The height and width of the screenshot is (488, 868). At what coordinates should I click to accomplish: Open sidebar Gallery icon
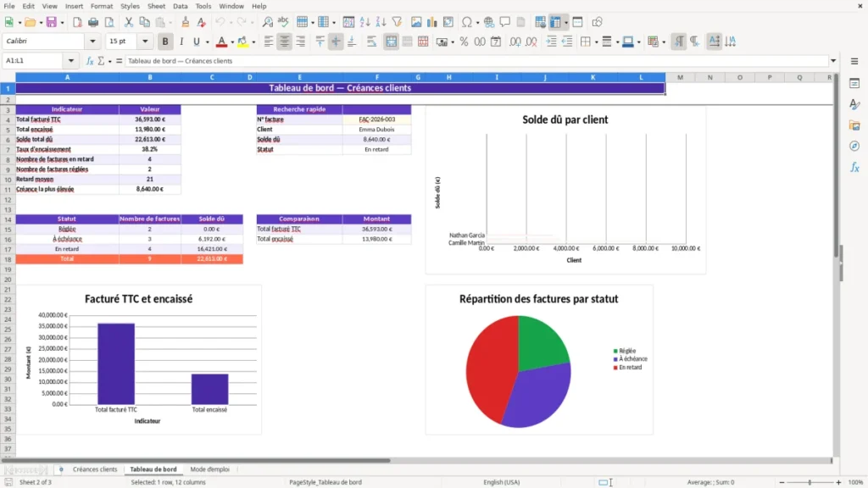click(x=854, y=125)
